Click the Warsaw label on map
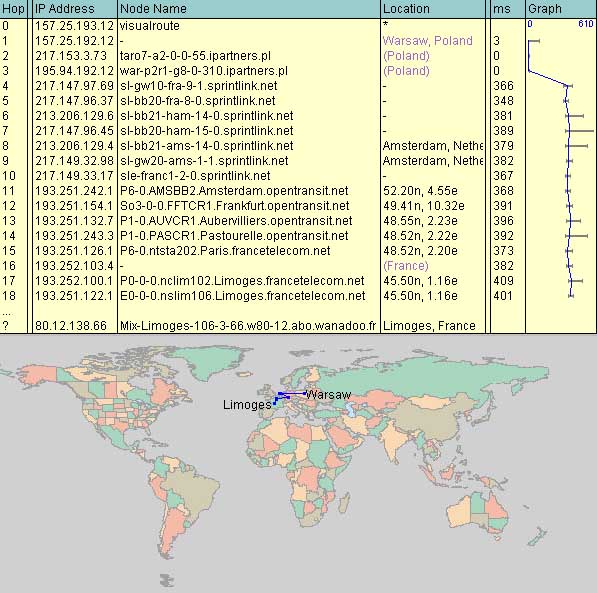Image resolution: width=597 pixels, height=593 pixels. [x=328, y=394]
